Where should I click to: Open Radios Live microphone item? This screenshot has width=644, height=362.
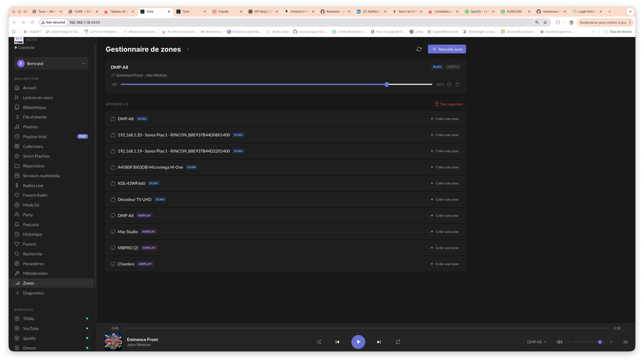click(51, 186)
